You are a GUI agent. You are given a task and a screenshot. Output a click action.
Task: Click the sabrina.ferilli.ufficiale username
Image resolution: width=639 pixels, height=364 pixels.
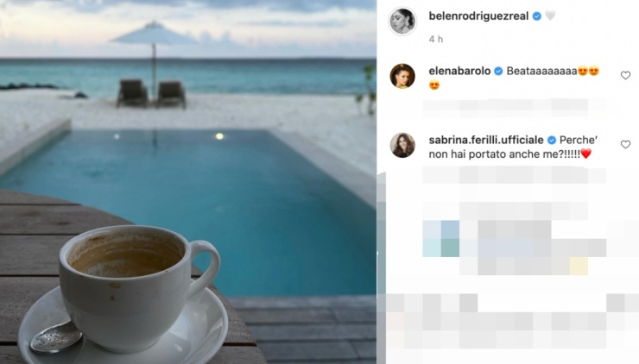(486, 140)
